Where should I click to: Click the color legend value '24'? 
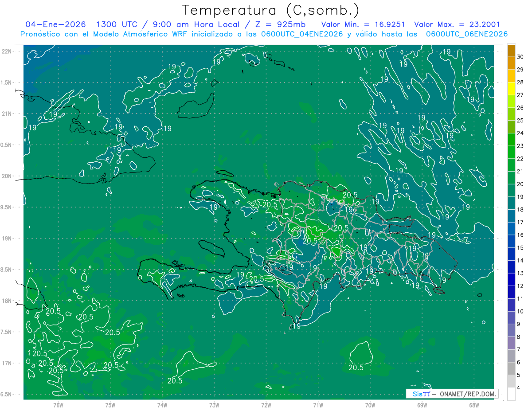coord(520,133)
